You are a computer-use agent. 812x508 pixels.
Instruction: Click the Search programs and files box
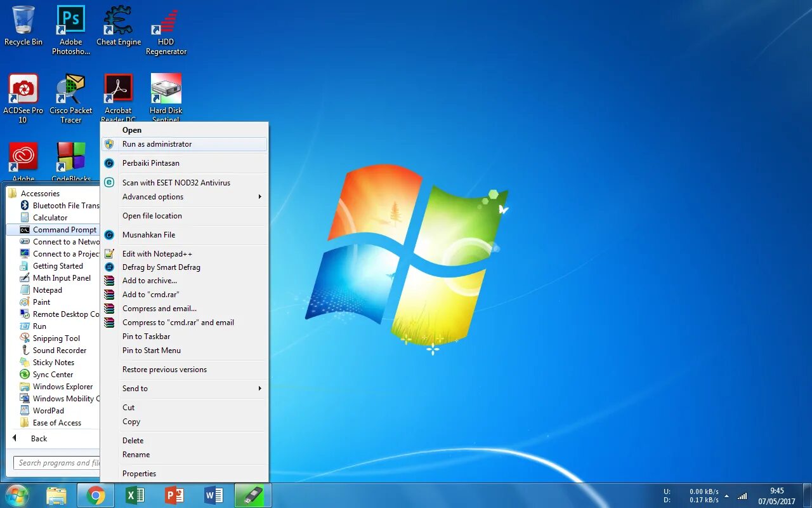57,463
